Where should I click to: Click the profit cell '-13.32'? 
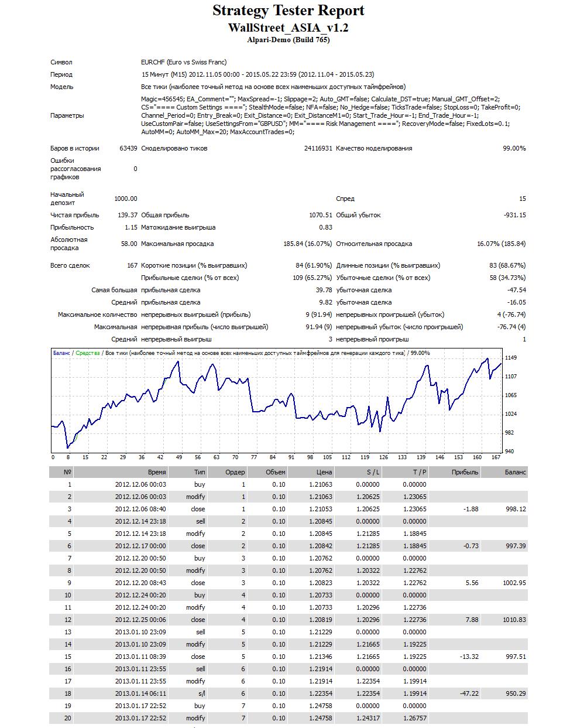click(469, 657)
